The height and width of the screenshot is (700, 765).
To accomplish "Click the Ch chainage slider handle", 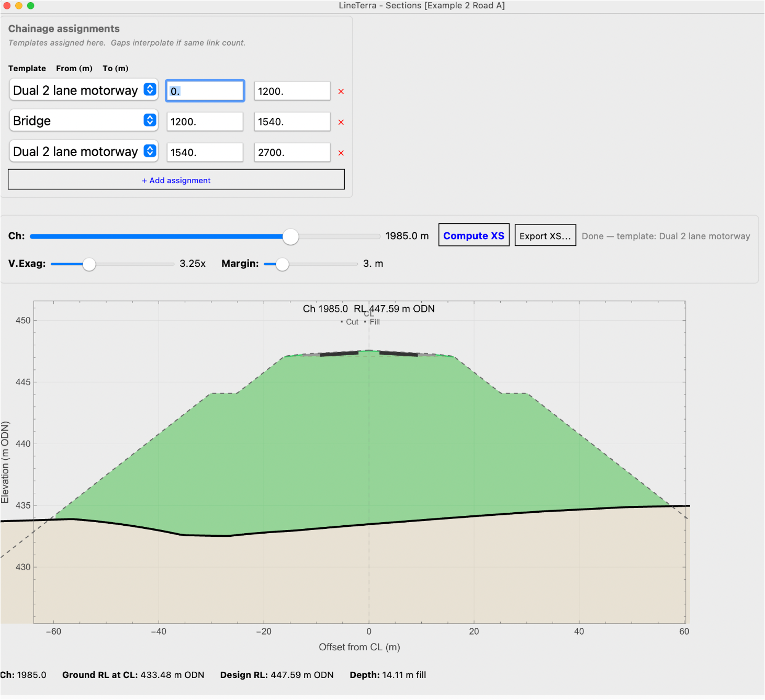I will point(290,236).
